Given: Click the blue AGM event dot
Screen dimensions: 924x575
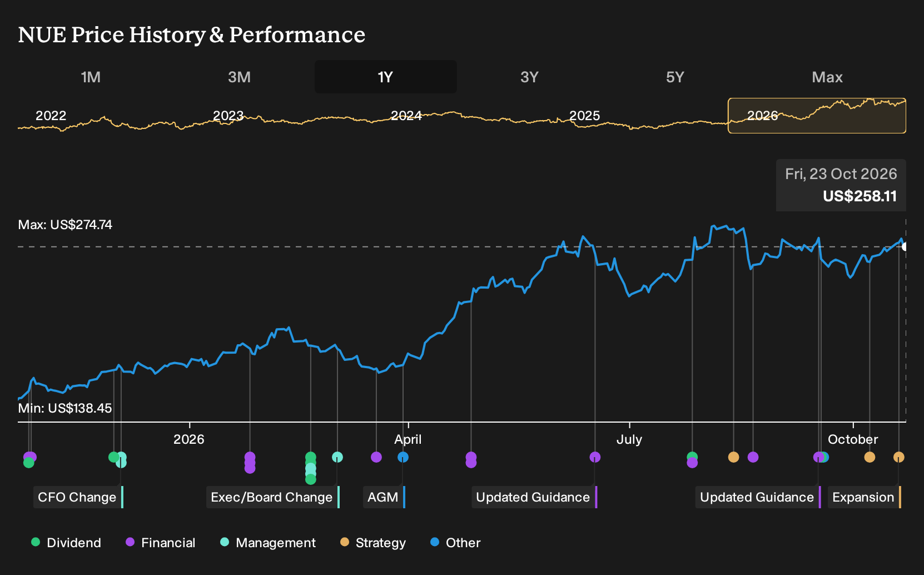Looking at the screenshot, I should (403, 457).
